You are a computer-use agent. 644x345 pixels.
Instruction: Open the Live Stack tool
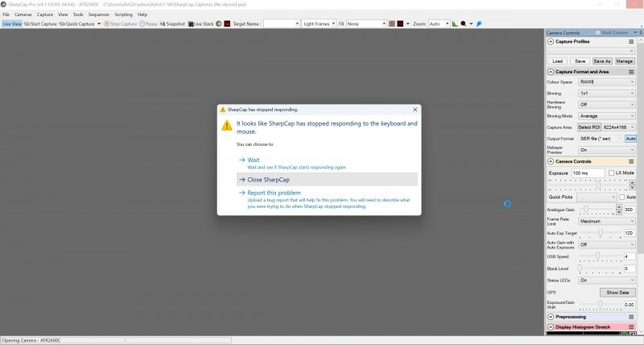point(200,24)
